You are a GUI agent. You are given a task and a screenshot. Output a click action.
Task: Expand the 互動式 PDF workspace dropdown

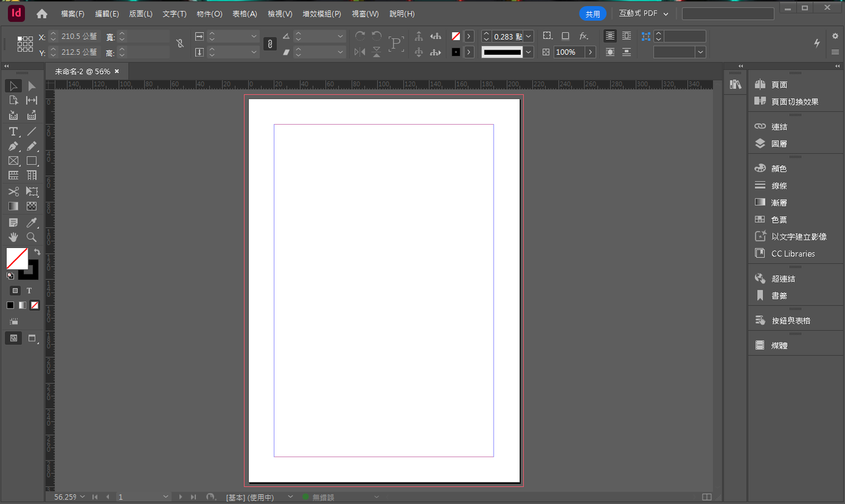coord(644,14)
